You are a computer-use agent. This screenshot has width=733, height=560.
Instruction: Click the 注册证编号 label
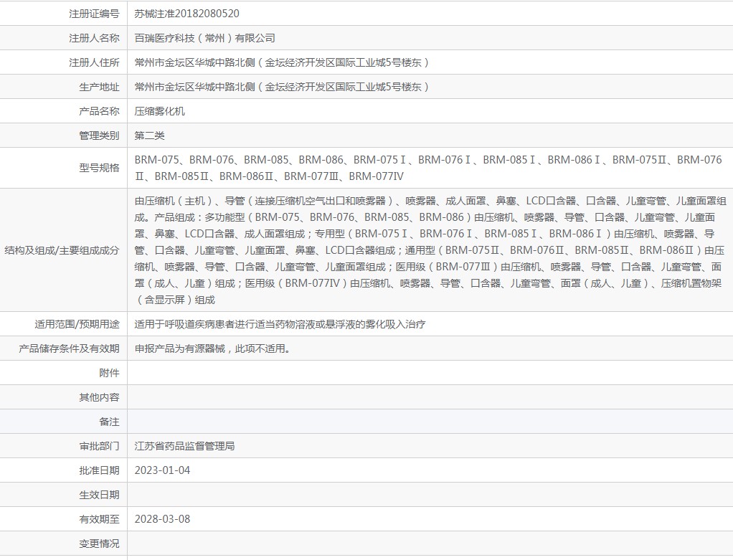click(94, 14)
